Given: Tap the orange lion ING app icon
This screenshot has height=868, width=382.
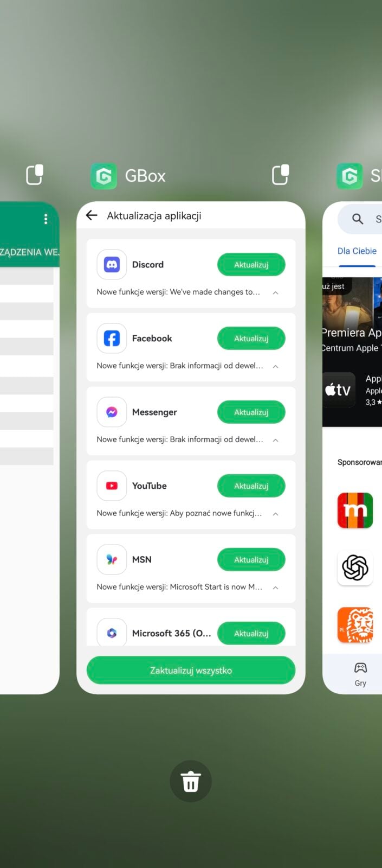Looking at the screenshot, I should 355,625.
